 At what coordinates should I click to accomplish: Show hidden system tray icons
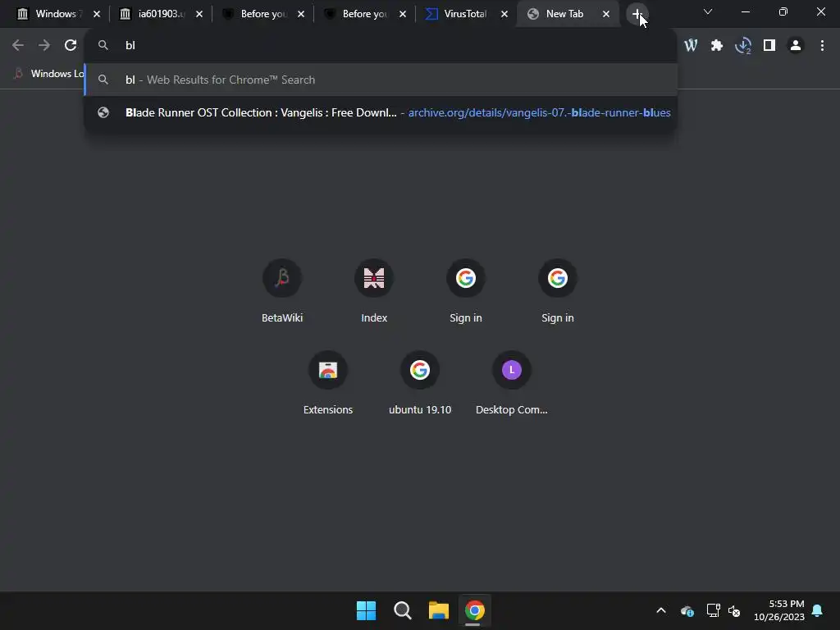661,610
